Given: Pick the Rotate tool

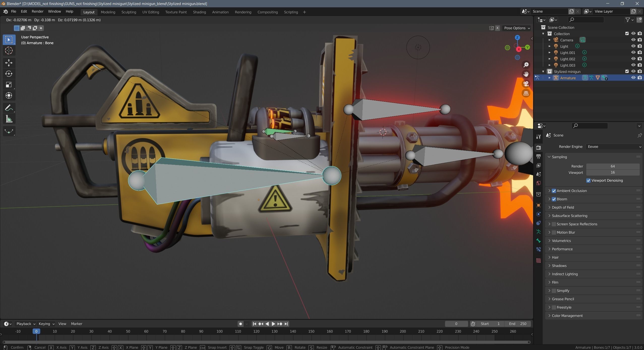Looking at the screenshot, I should (9, 74).
